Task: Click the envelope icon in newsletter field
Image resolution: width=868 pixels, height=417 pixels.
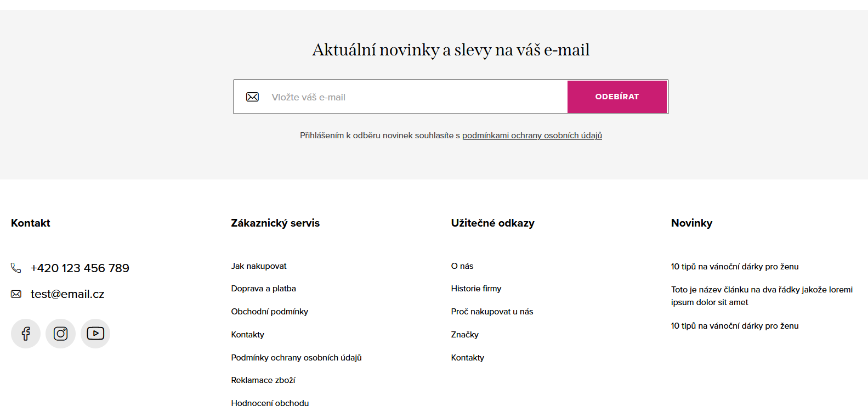Action: [x=252, y=97]
